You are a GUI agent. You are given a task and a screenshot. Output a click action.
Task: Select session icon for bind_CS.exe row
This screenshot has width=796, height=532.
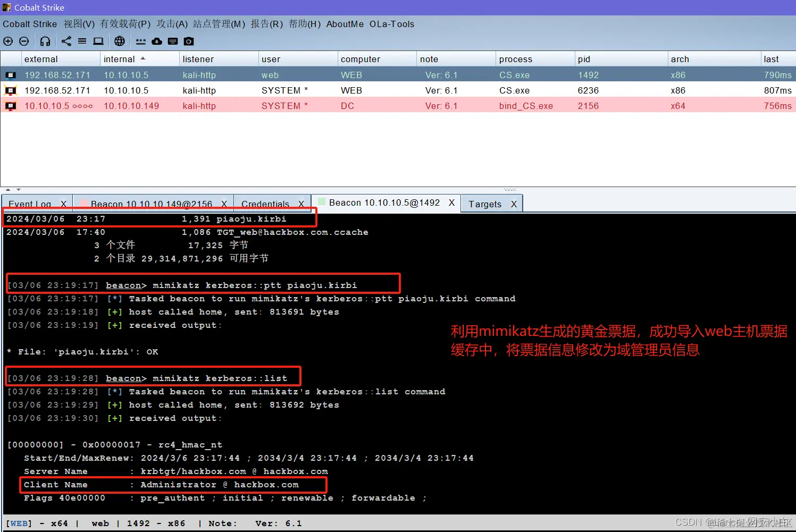[11, 106]
